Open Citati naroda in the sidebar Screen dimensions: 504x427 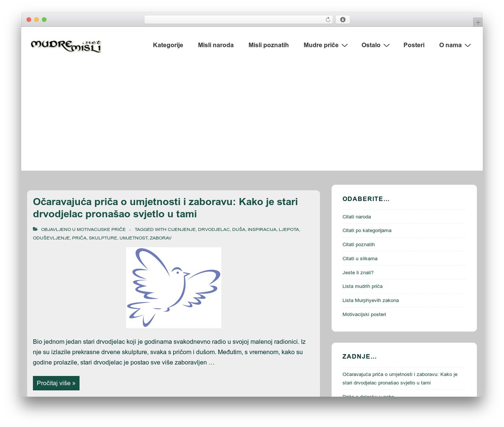tap(357, 217)
